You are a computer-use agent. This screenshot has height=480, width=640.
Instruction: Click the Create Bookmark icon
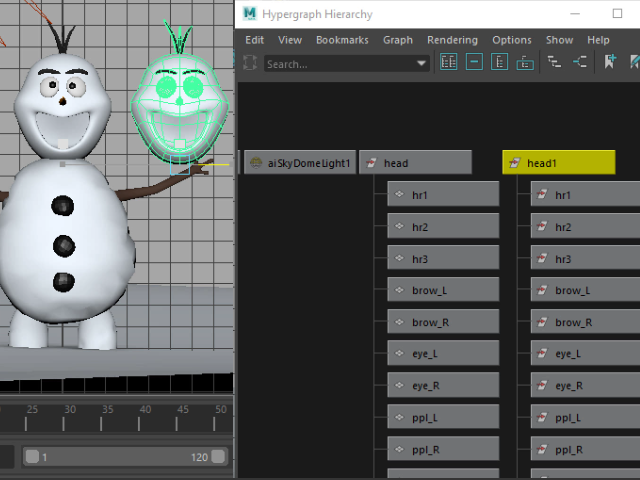[x=611, y=62]
